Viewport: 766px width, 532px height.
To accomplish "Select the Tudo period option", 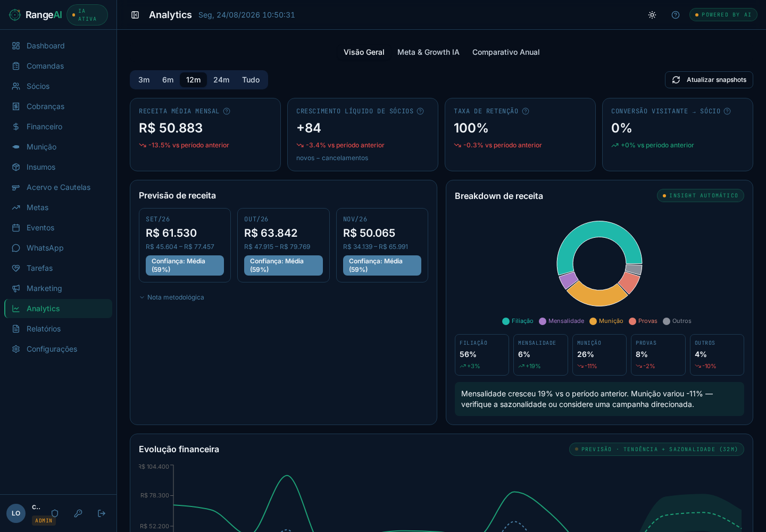I will tap(251, 80).
